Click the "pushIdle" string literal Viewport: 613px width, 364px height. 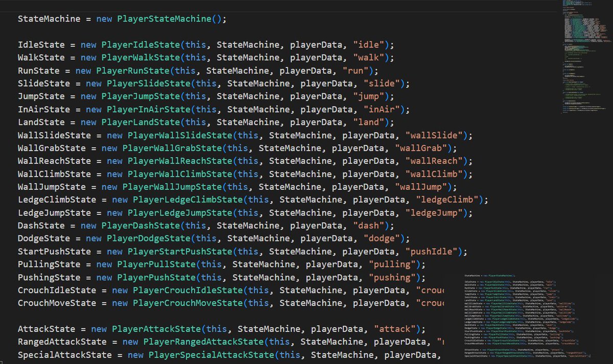pos(432,251)
